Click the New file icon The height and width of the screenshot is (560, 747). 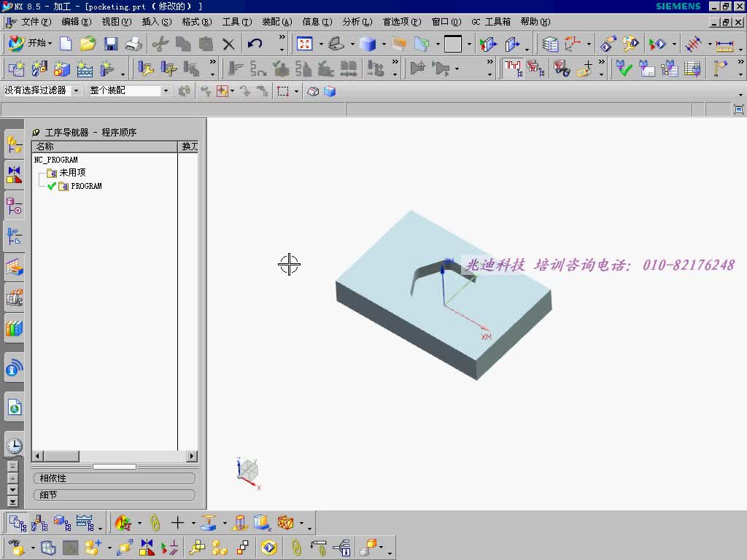pos(66,44)
